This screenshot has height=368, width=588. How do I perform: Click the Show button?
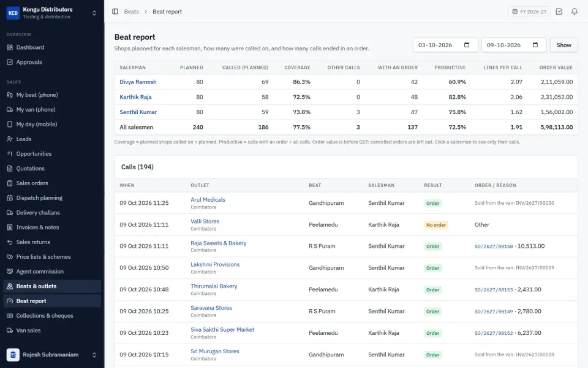[563, 45]
